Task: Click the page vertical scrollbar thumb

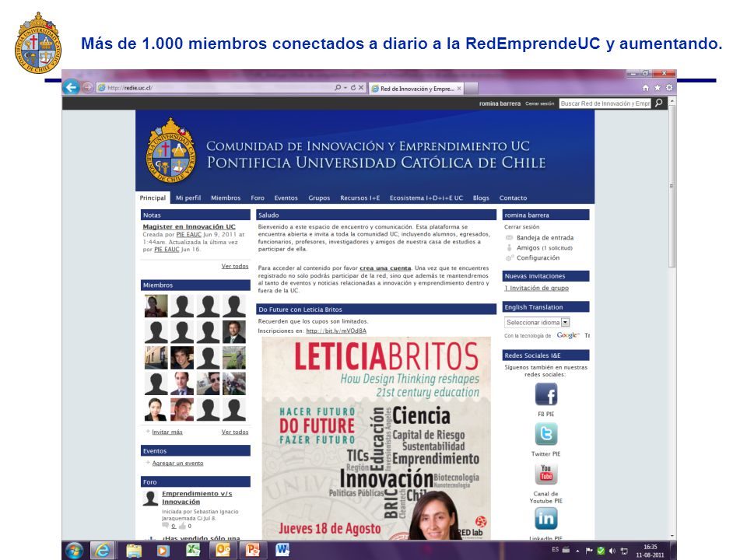Action: [672, 186]
